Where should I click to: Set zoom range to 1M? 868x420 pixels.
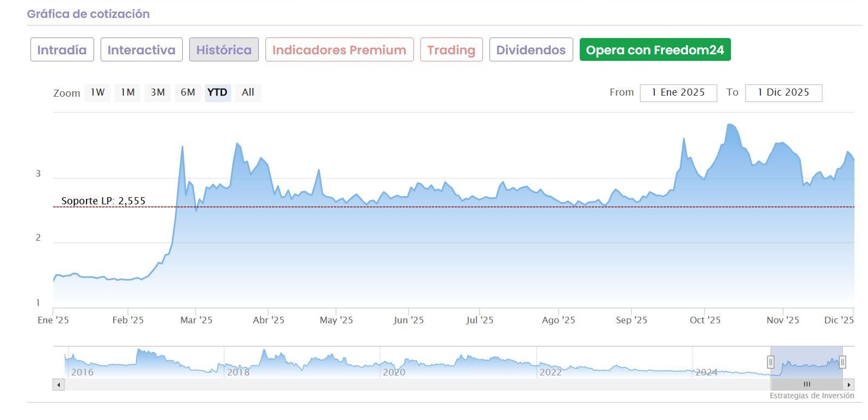[x=128, y=92]
